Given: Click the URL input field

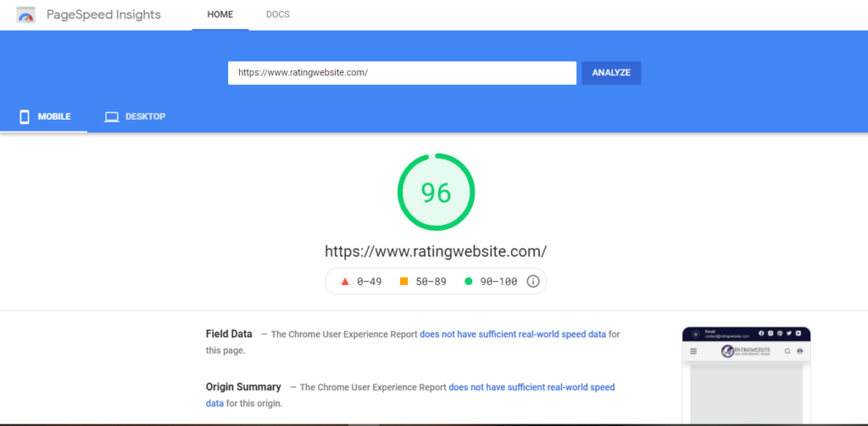Looking at the screenshot, I should click(402, 73).
